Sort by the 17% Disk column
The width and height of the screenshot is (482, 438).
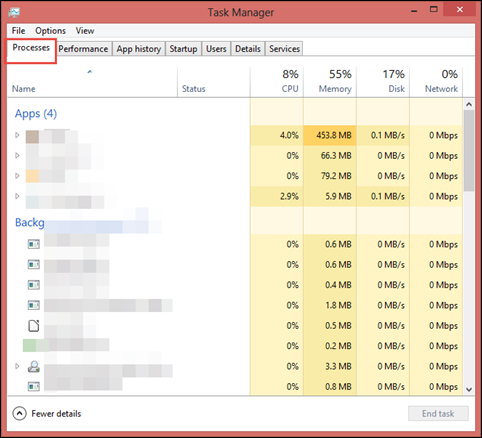383,82
